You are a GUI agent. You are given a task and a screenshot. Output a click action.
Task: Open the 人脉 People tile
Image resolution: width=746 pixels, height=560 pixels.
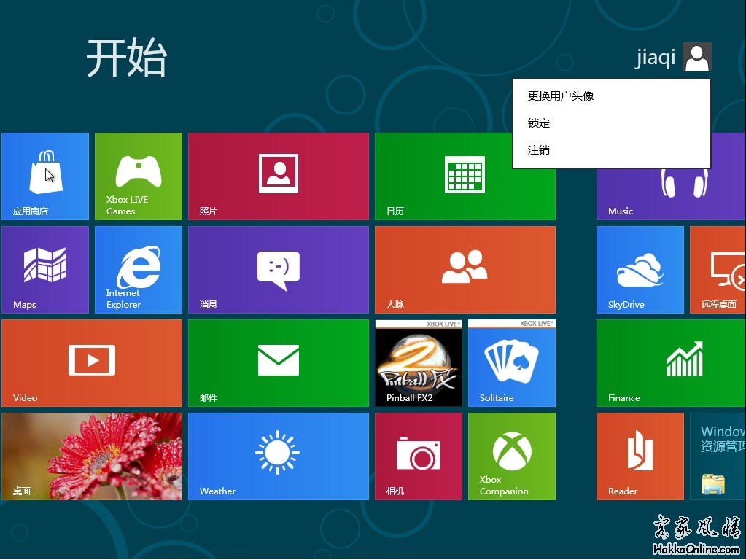coord(465,270)
